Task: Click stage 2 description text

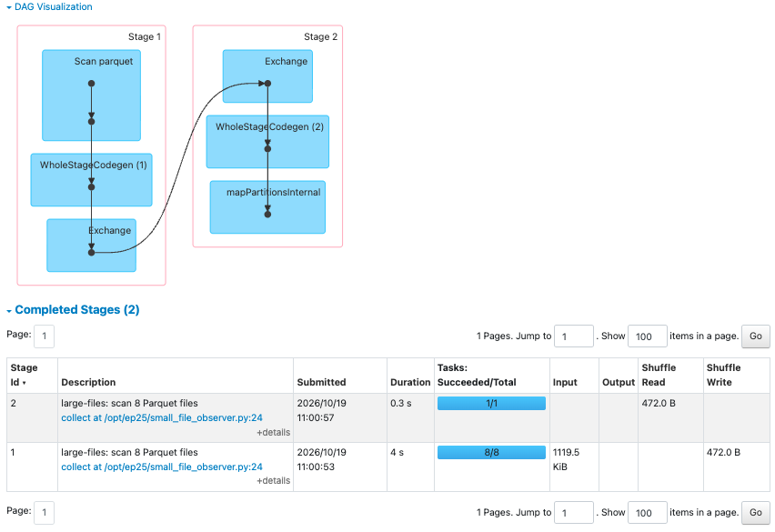Action: (129, 403)
